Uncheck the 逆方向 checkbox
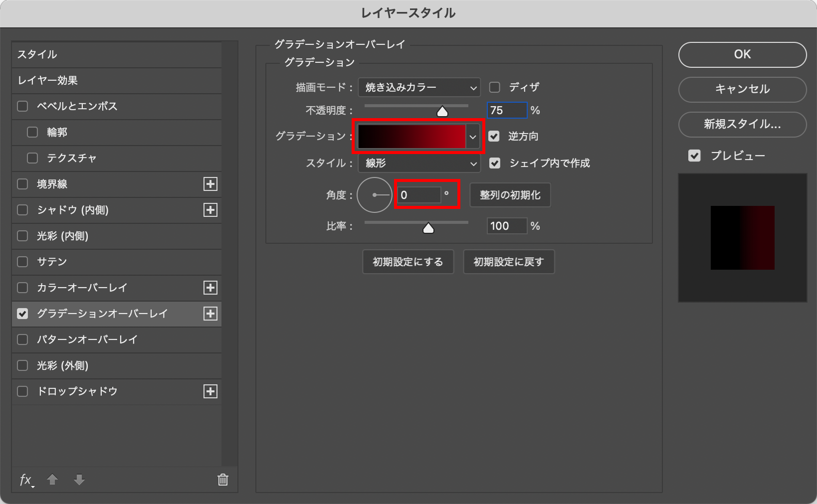Viewport: 817px width, 504px height. 494,136
